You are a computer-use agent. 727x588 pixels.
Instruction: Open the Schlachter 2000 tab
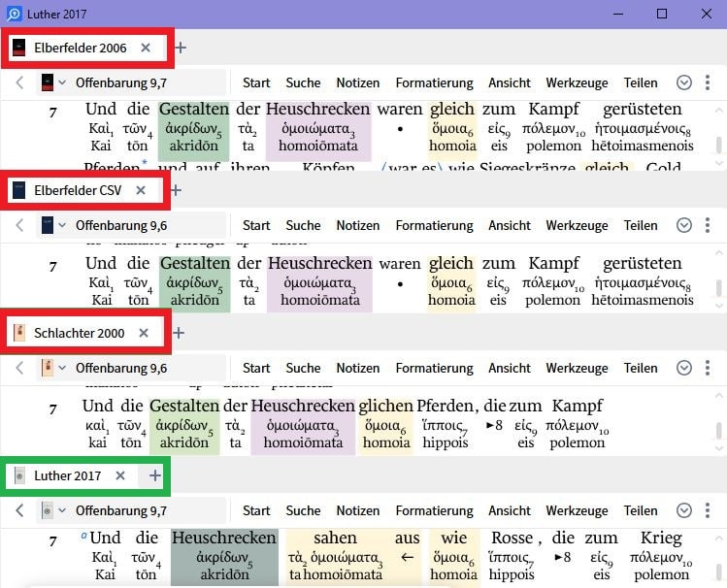pos(79,333)
